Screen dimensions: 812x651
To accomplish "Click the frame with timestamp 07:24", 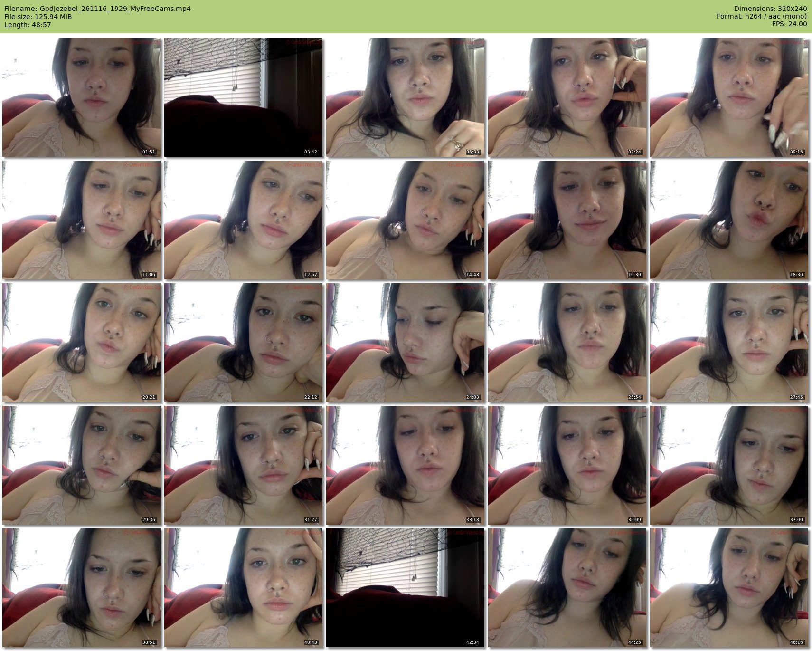I will click(x=567, y=97).
